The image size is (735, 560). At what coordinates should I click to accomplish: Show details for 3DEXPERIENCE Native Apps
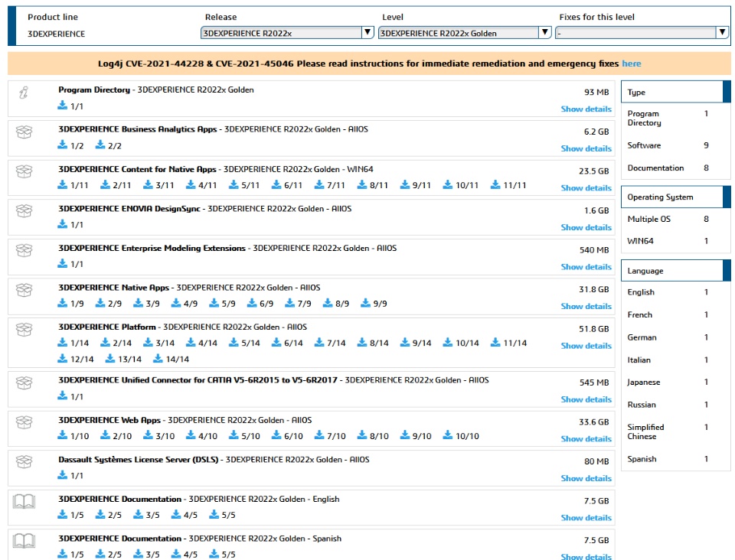pyautogui.click(x=586, y=306)
